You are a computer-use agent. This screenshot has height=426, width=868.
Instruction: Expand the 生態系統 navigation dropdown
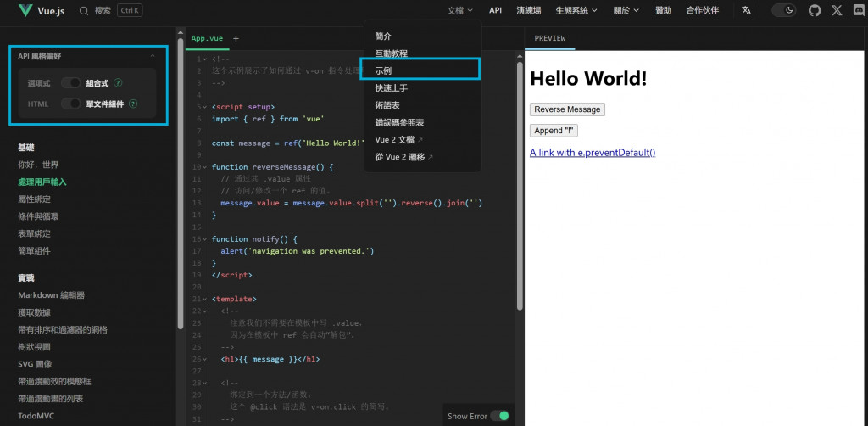tap(576, 10)
